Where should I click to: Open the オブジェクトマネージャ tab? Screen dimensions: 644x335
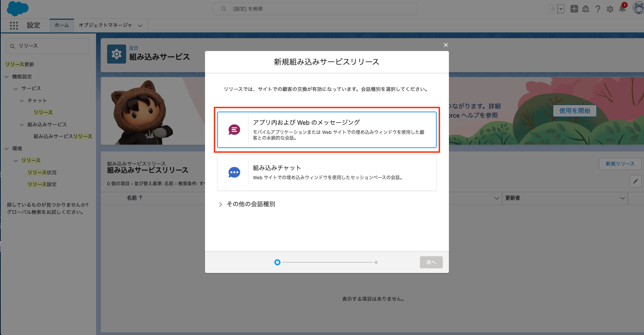tap(105, 25)
